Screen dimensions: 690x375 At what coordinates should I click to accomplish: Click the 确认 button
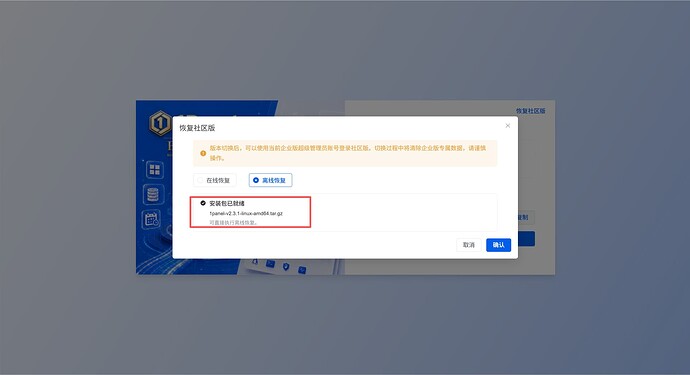[x=498, y=245]
